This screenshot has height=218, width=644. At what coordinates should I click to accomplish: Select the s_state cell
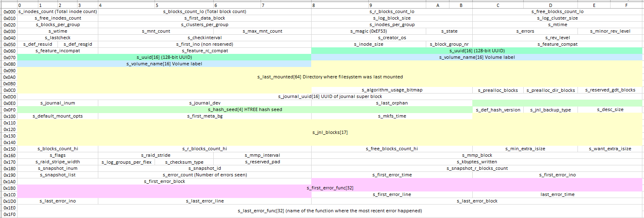pos(449,31)
